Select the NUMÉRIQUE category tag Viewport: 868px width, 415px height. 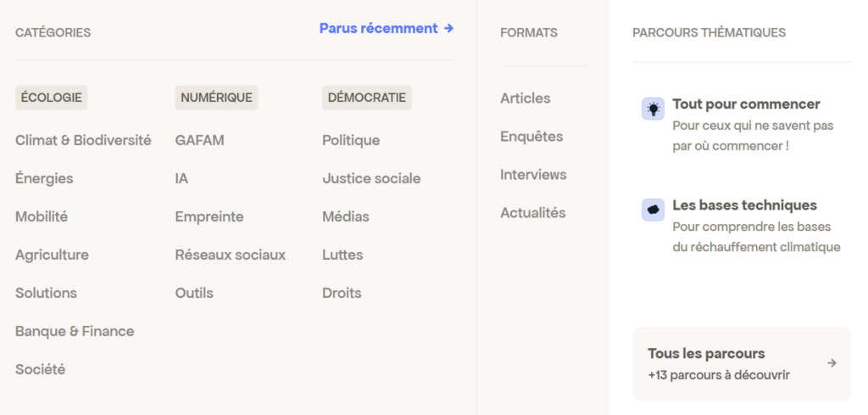point(216,98)
